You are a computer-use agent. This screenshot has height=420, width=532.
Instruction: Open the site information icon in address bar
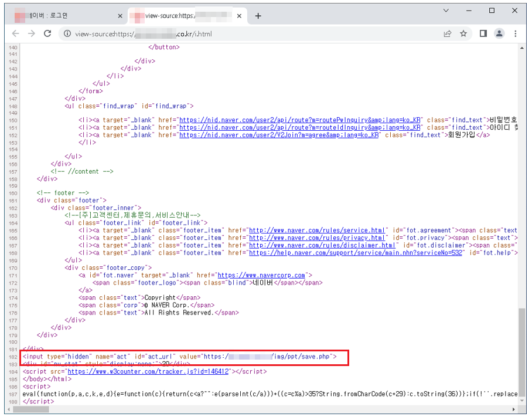click(x=67, y=33)
